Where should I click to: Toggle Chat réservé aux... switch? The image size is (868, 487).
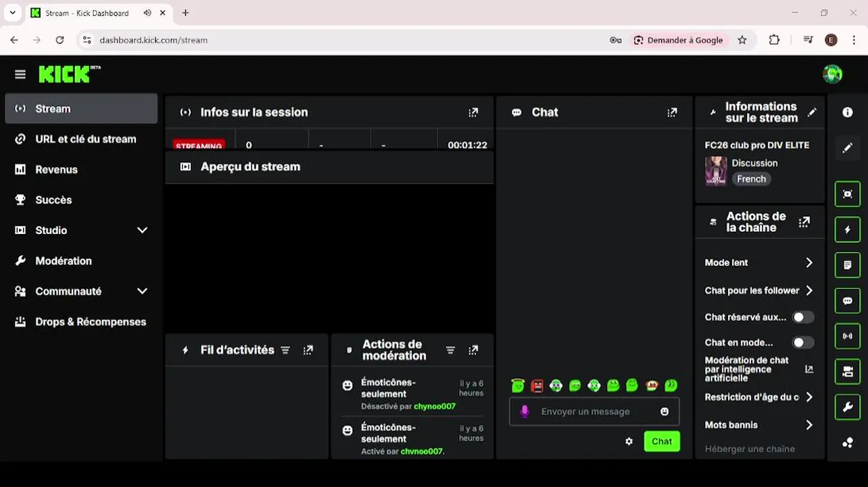click(803, 317)
